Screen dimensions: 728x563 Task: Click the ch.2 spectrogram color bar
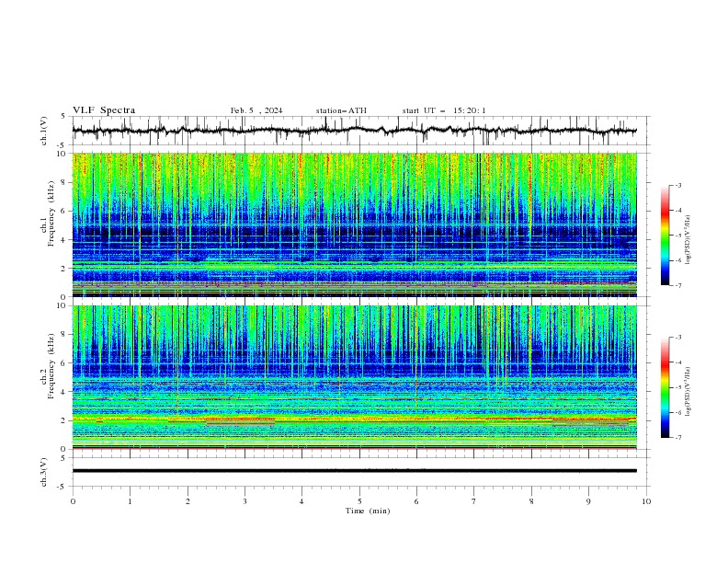point(665,387)
